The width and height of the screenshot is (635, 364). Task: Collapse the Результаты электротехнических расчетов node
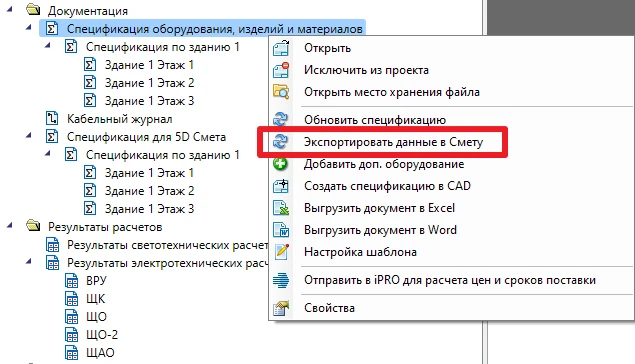coord(29,261)
